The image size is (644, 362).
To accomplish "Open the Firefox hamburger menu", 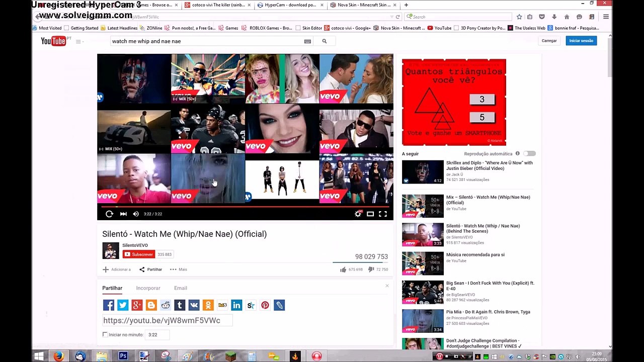I will click(x=606, y=17).
